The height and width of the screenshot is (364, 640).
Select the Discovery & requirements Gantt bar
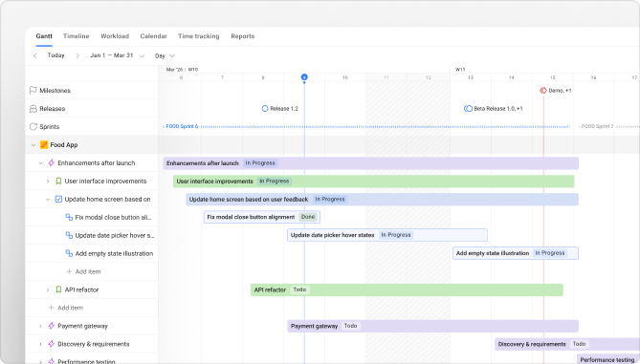point(567,344)
